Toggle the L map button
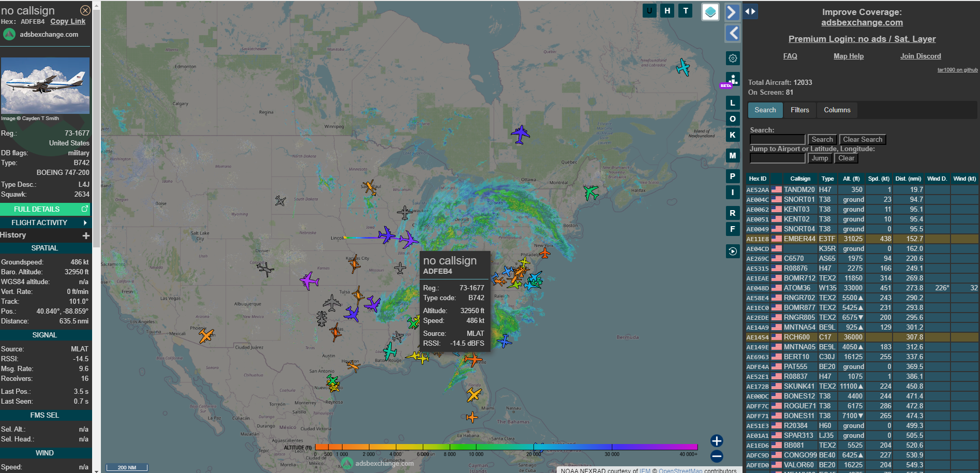Screen dimensions: 980x473 pyautogui.click(x=733, y=102)
